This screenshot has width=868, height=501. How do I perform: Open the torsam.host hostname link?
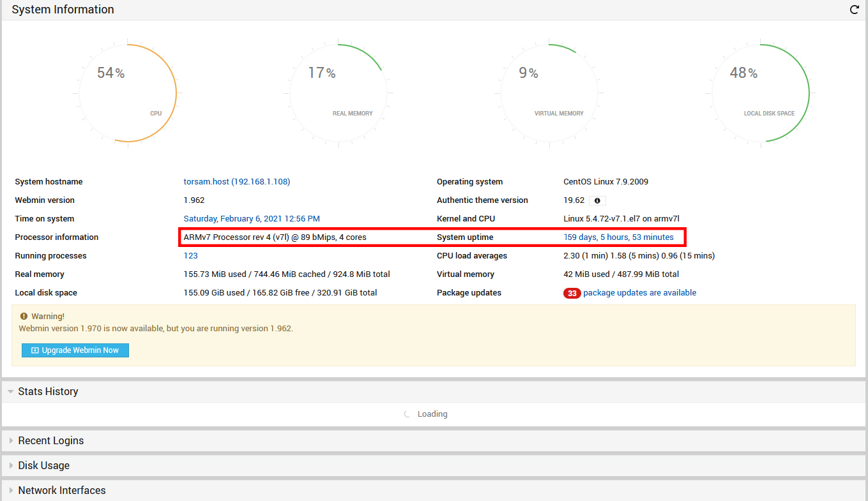(237, 182)
